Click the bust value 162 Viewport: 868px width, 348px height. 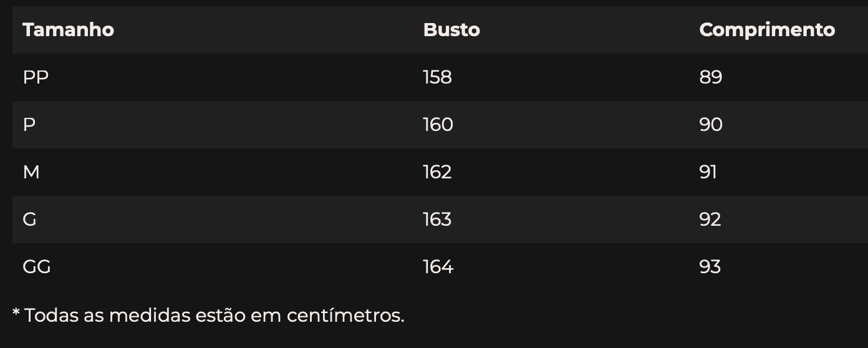click(x=437, y=172)
